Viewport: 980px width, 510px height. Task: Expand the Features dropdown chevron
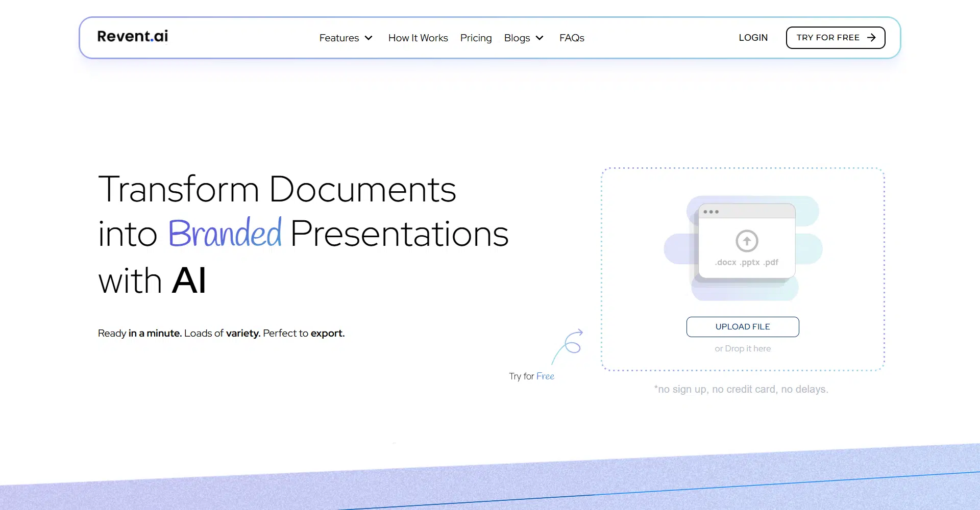pos(369,38)
